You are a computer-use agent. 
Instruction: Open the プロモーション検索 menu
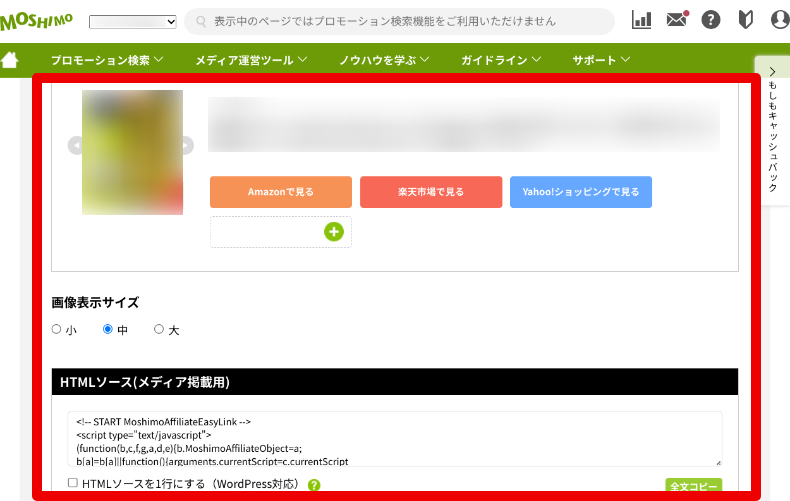coord(107,60)
